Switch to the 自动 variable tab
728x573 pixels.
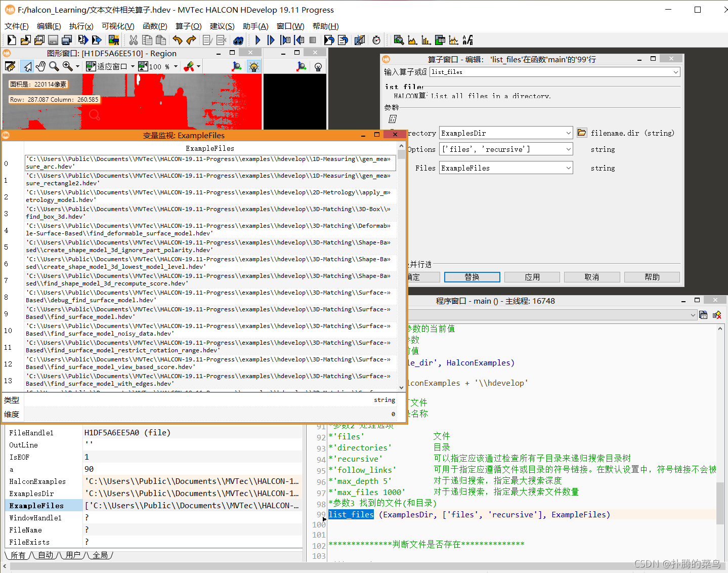[x=46, y=555]
